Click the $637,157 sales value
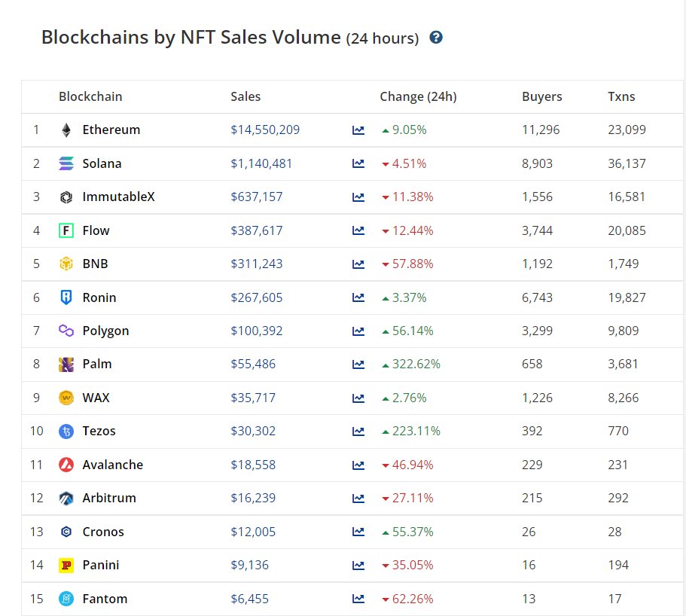This screenshot has width=686, height=616. point(256,197)
